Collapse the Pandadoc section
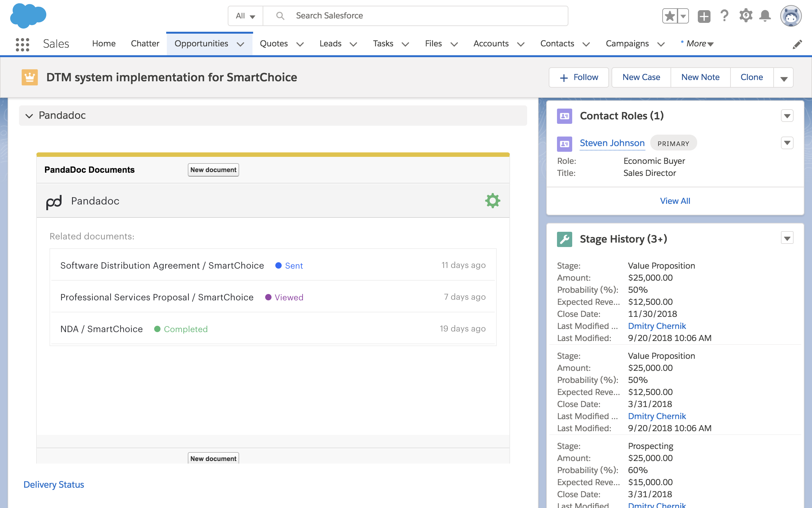 point(29,116)
